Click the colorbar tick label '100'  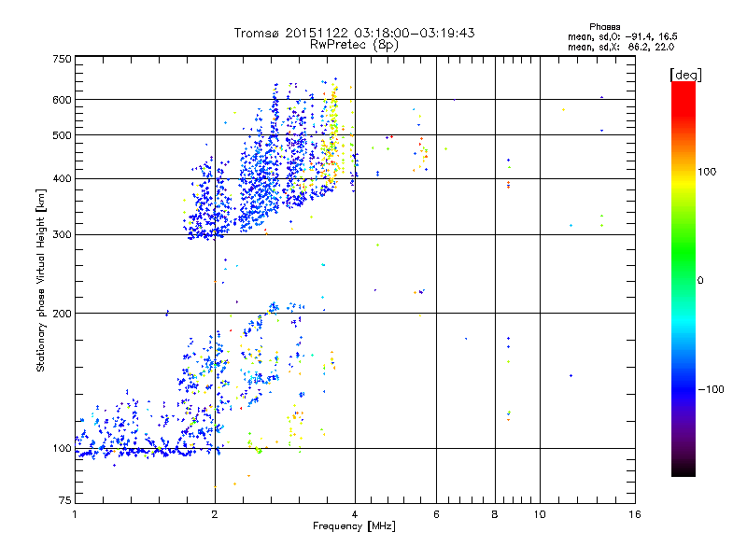click(707, 172)
